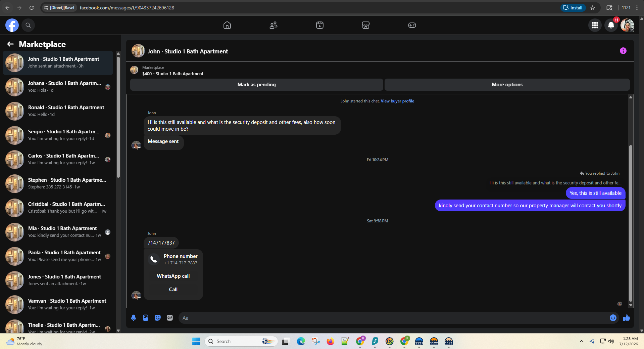Open Microsoft Edge from taskbar
The height and width of the screenshot is (349, 644).
pyautogui.click(x=301, y=341)
